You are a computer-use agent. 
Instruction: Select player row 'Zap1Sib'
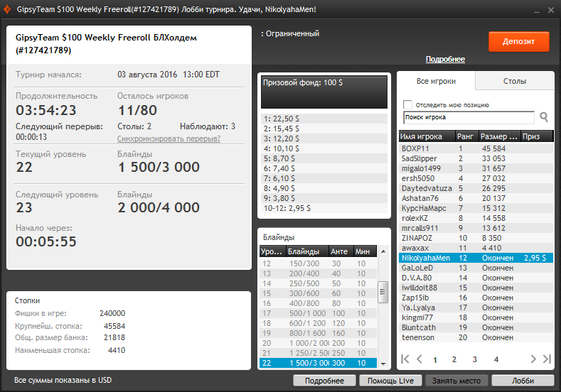(x=476, y=298)
